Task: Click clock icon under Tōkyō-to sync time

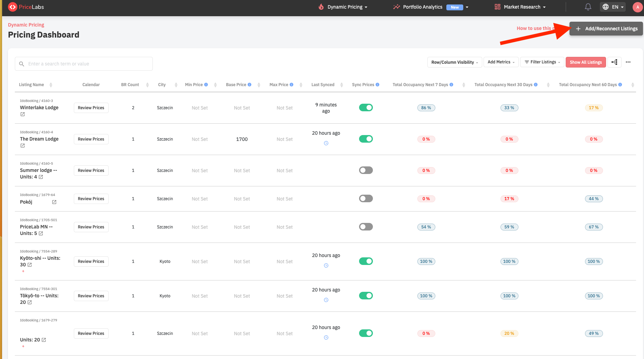Action: [326, 300]
